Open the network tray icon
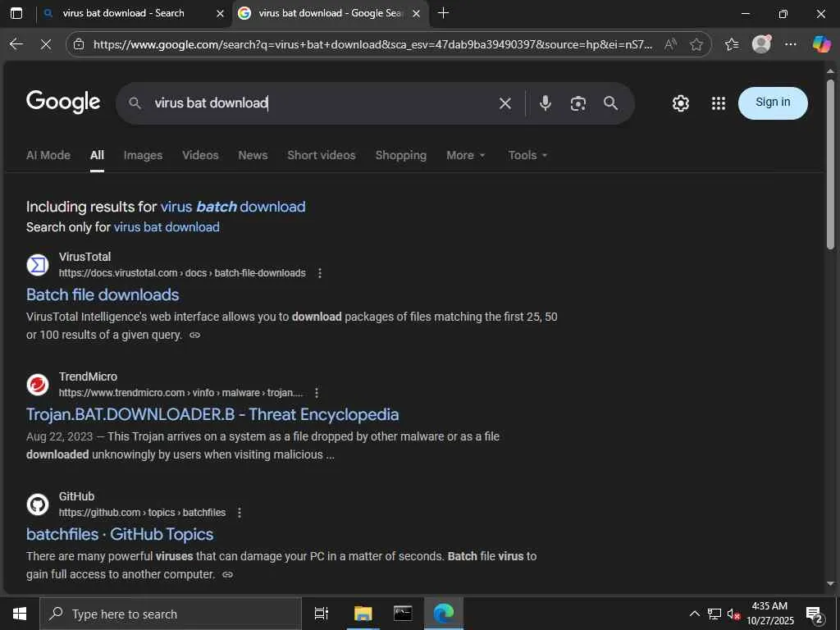The height and width of the screenshot is (630, 840). pyautogui.click(x=714, y=614)
